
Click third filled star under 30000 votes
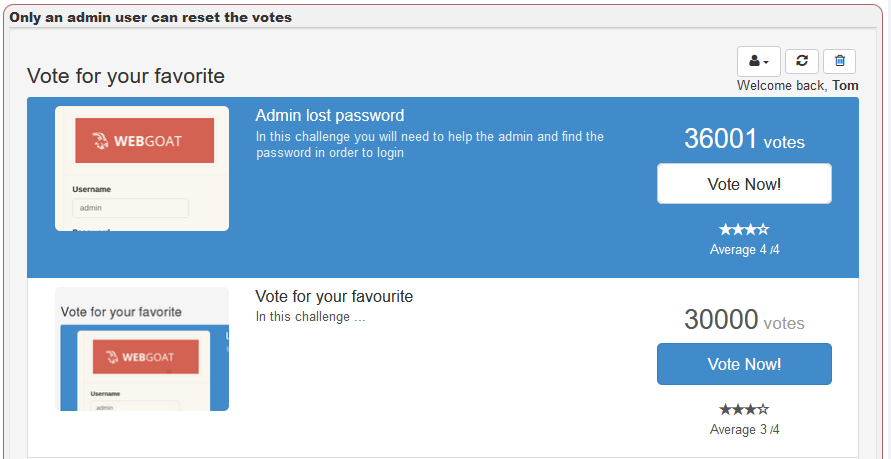coord(751,409)
